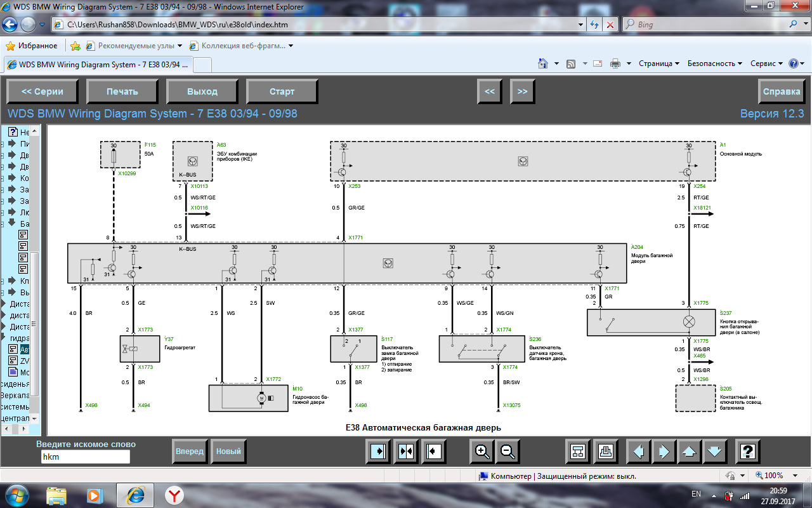Open the hierarchy structure view icon

578,451
